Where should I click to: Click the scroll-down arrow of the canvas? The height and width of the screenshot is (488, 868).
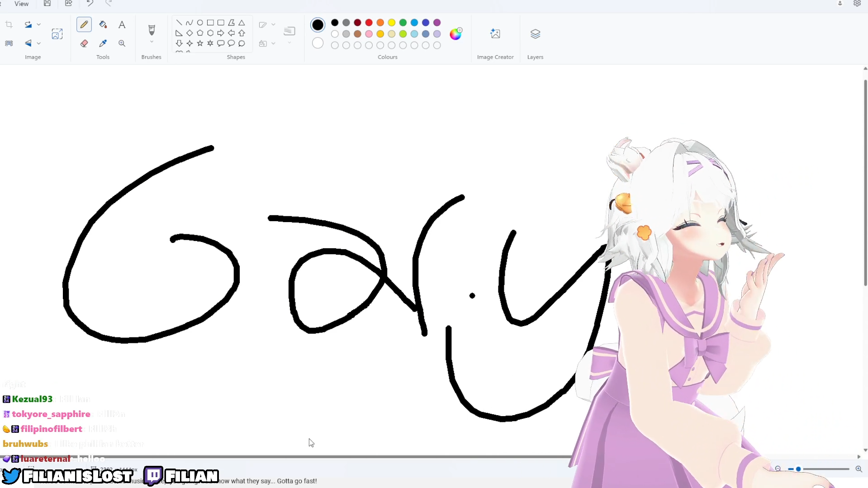pos(865,450)
